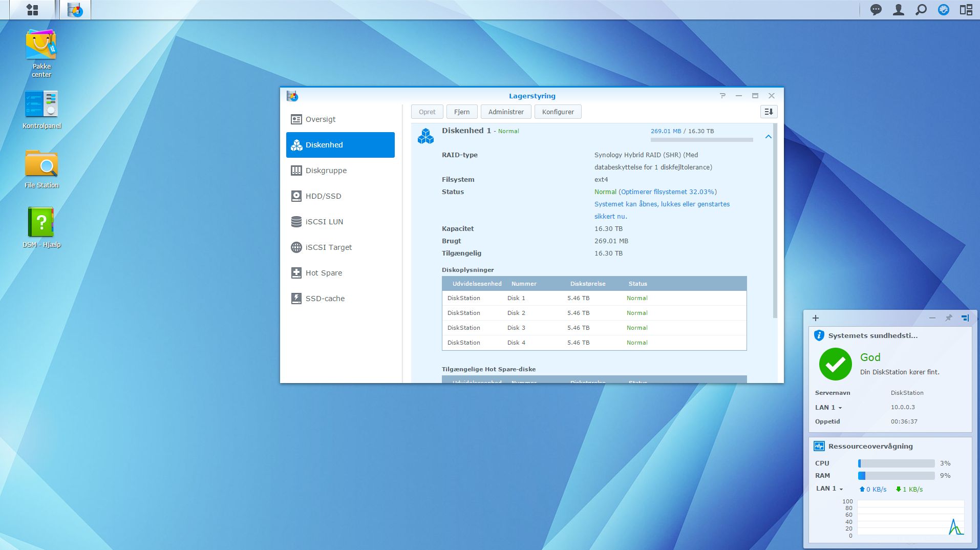Pin the widget panel with pushpin icon
The image size is (980, 550).
pyautogui.click(x=948, y=318)
